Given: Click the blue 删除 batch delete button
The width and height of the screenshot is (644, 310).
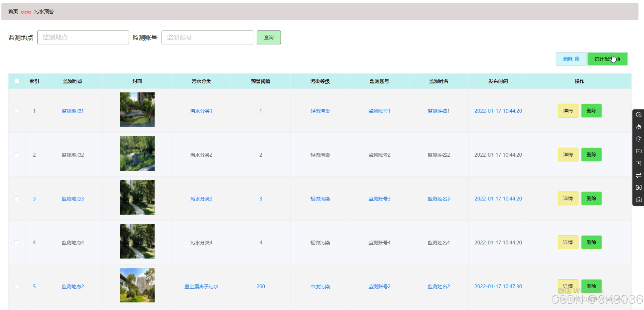Looking at the screenshot, I should pyautogui.click(x=571, y=59).
